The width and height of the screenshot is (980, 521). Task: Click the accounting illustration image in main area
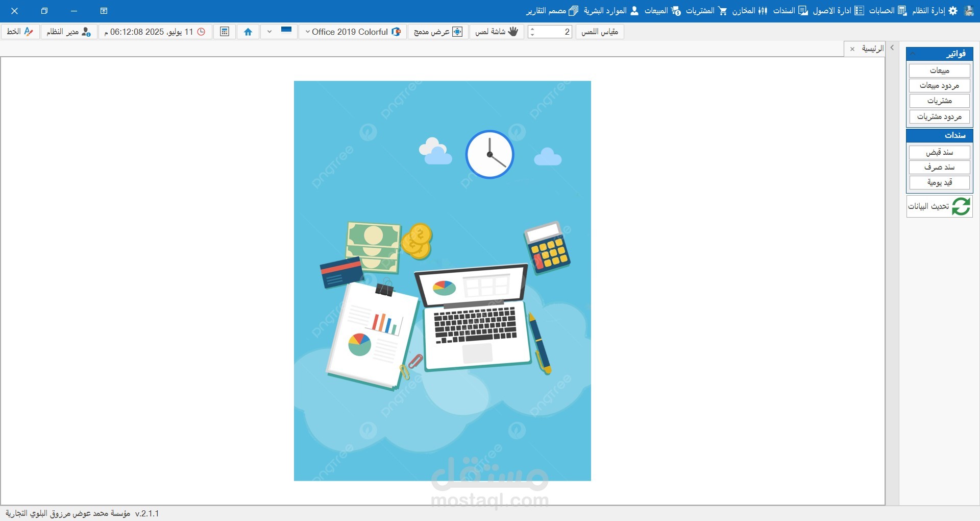click(443, 280)
